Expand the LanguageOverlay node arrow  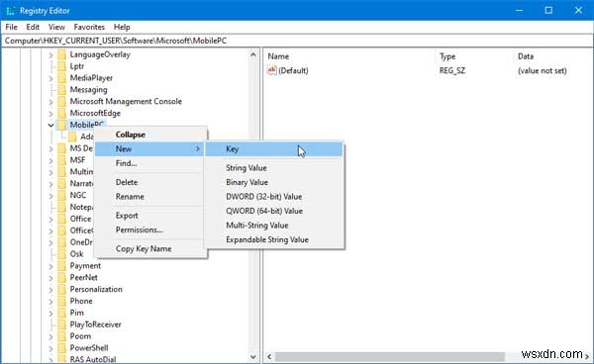50,54
